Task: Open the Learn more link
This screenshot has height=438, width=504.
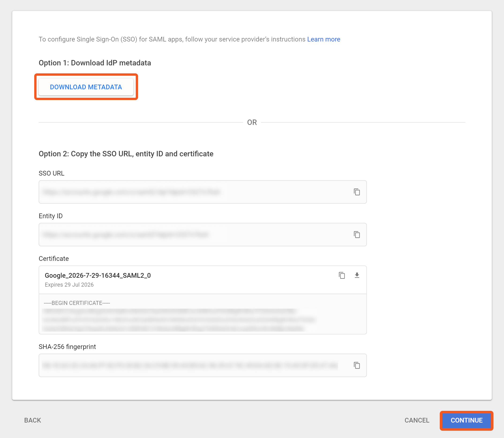Action: (x=323, y=39)
